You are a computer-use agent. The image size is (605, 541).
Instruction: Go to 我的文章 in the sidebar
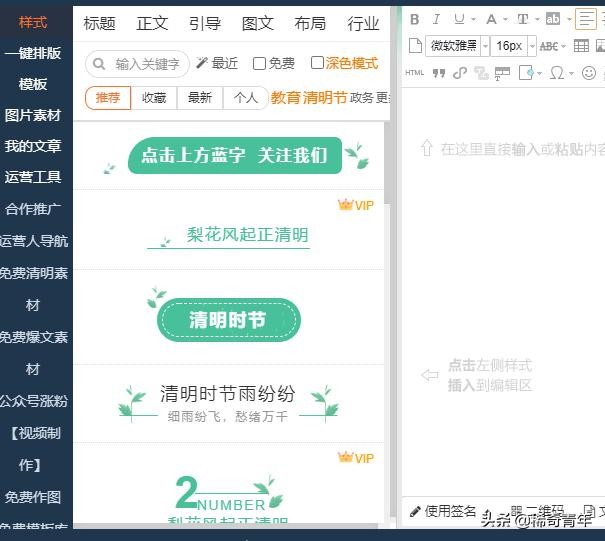point(33,146)
